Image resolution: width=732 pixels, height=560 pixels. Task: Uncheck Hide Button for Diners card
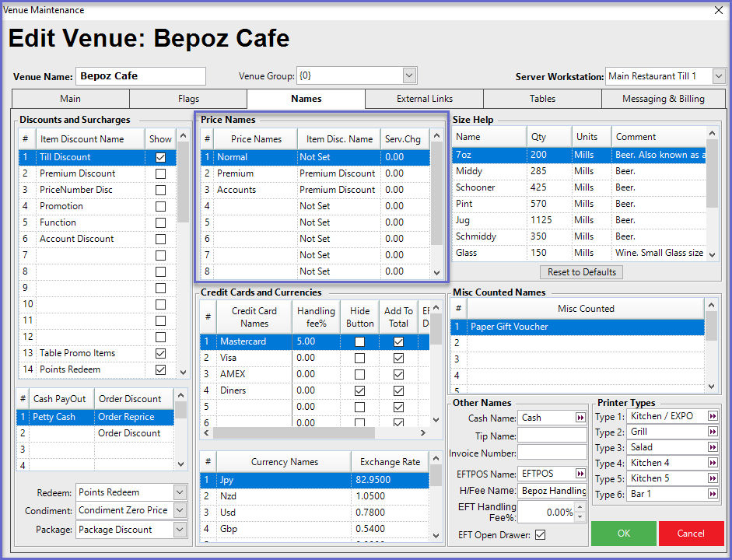click(359, 390)
